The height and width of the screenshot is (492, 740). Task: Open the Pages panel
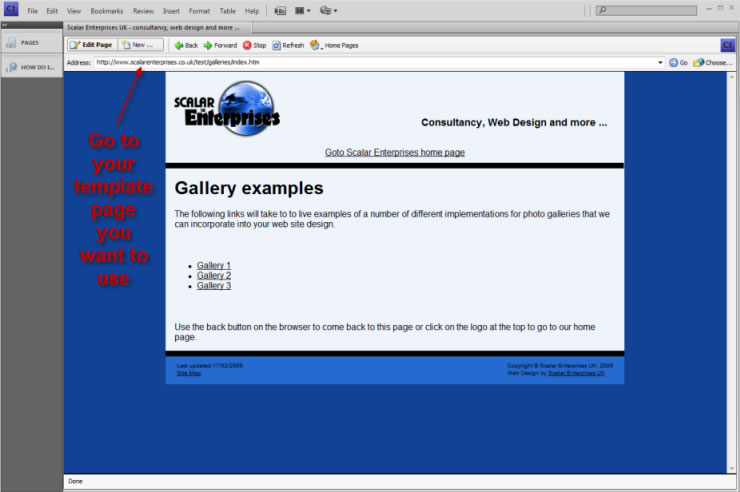click(x=32, y=42)
